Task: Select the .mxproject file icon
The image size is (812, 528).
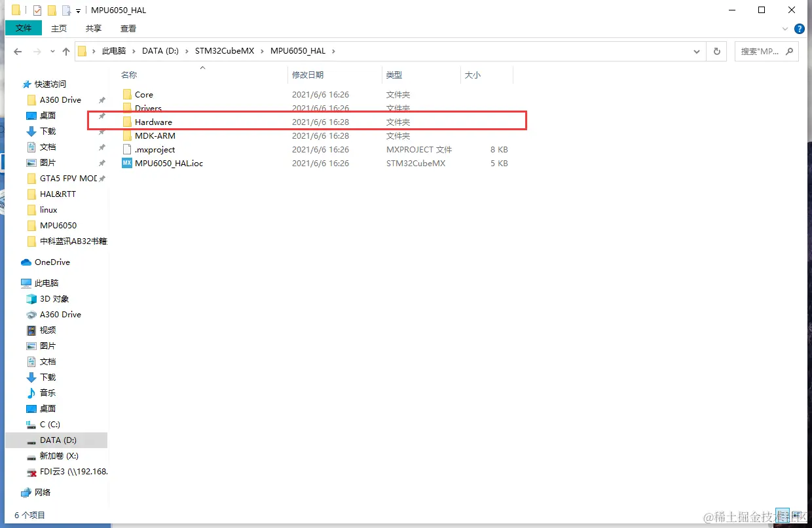Action: click(127, 150)
